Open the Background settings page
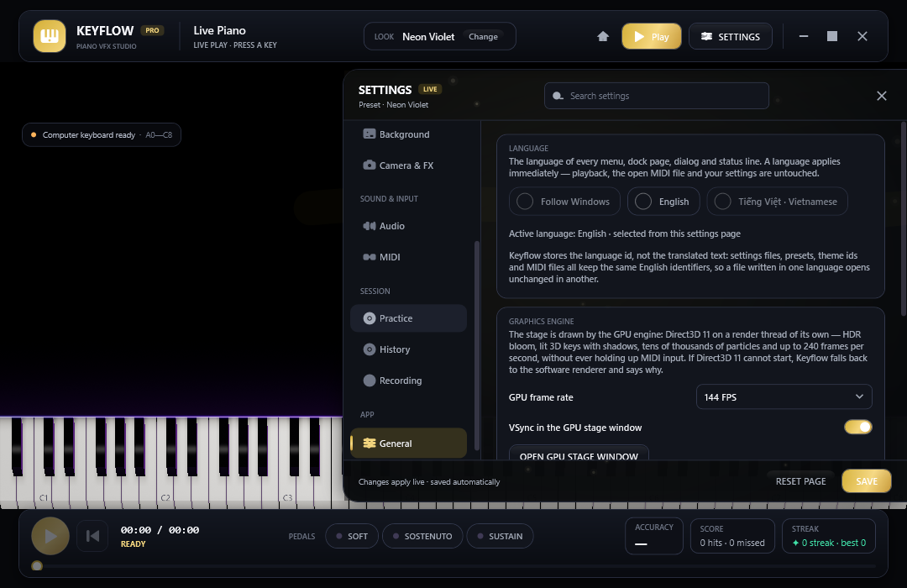Screen dimensions: 907x588 [408, 134]
